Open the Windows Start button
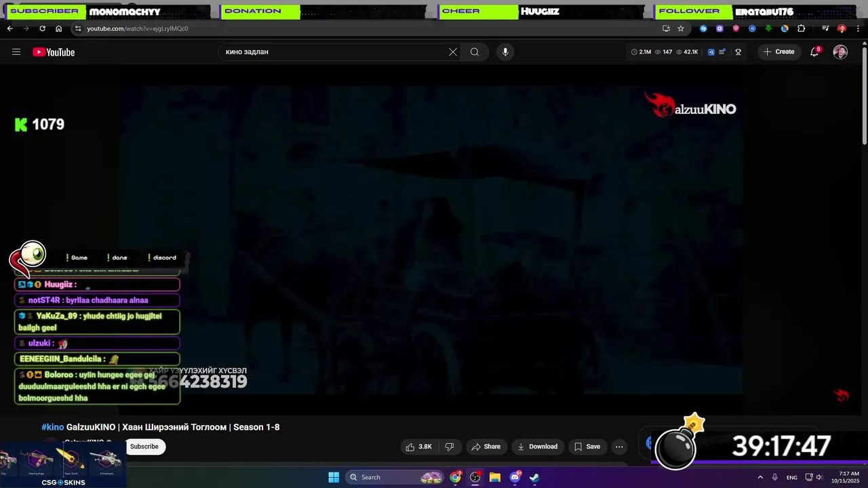 pos(334,477)
